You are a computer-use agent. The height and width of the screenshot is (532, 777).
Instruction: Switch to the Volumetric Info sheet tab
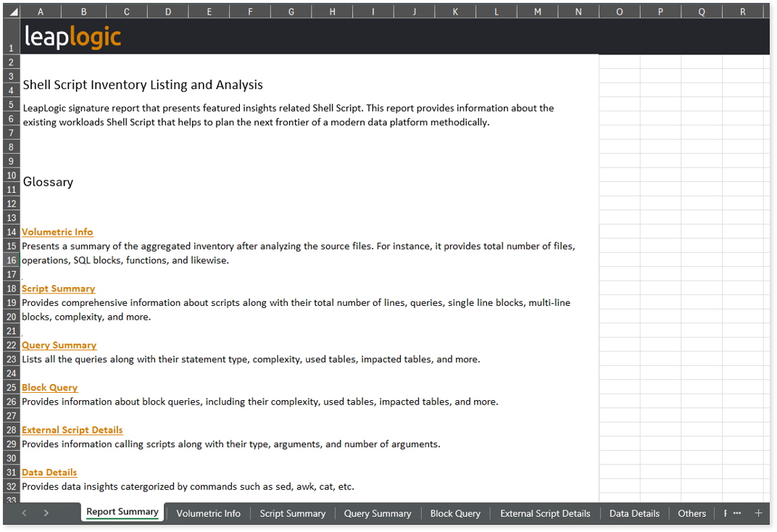coord(208,513)
